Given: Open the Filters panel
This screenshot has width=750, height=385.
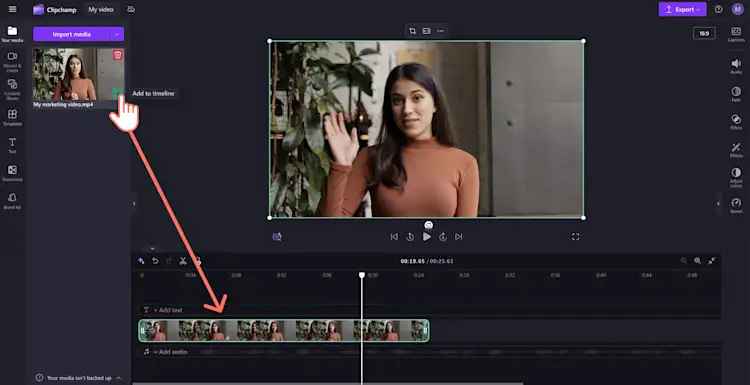Looking at the screenshot, I should (736, 121).
